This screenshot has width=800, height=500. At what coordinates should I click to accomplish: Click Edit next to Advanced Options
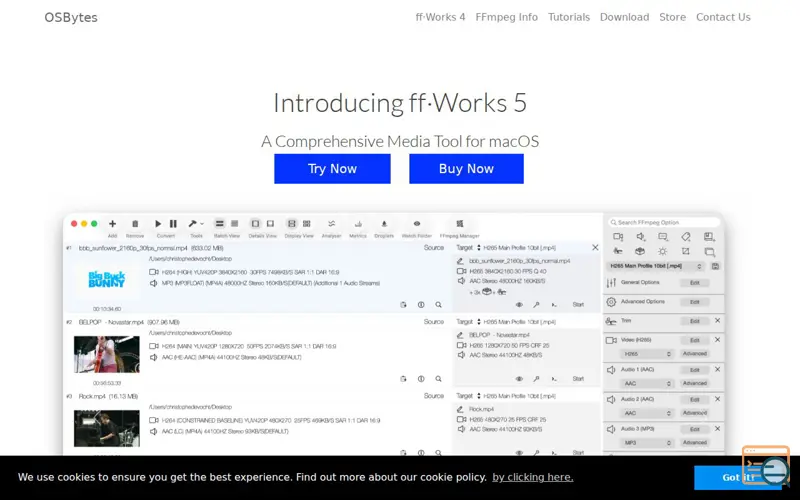coord(694,302)
